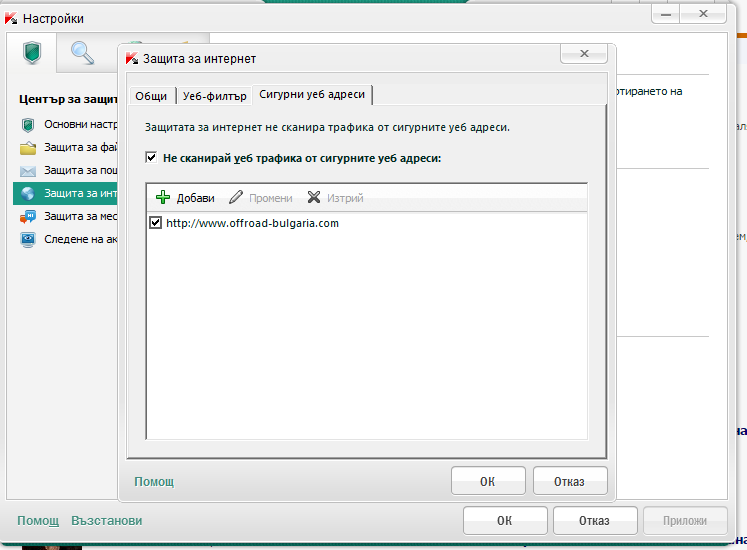This screenshot has height=550, width=747.
Task: Minimize the Настройки window
Action: pos(666,14)
